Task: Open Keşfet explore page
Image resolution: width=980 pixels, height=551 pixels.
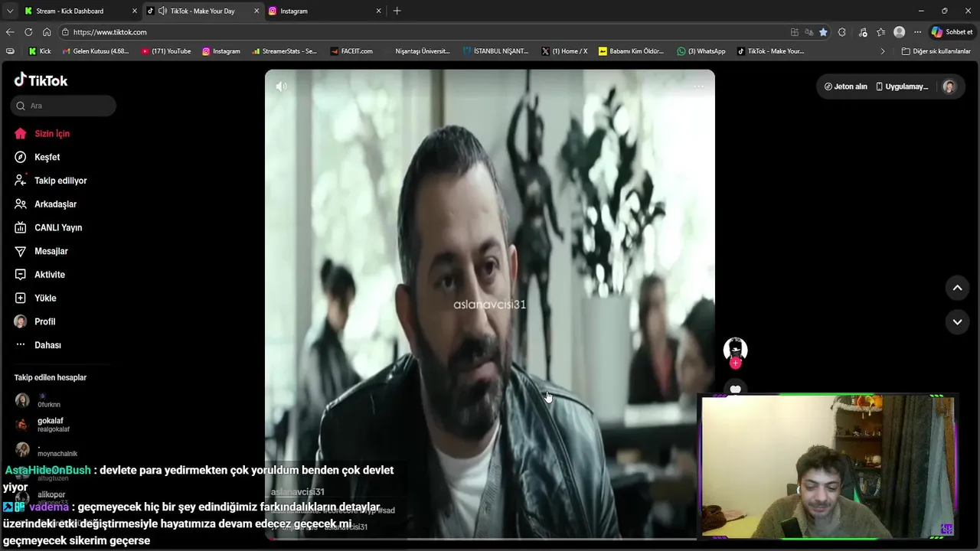Action: click(47, 157)
